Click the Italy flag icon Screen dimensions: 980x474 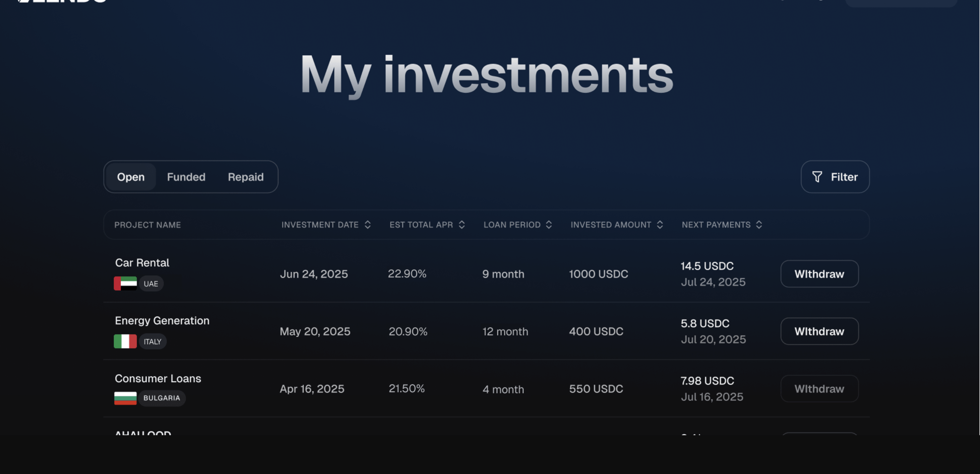click(x=125, y=341)
